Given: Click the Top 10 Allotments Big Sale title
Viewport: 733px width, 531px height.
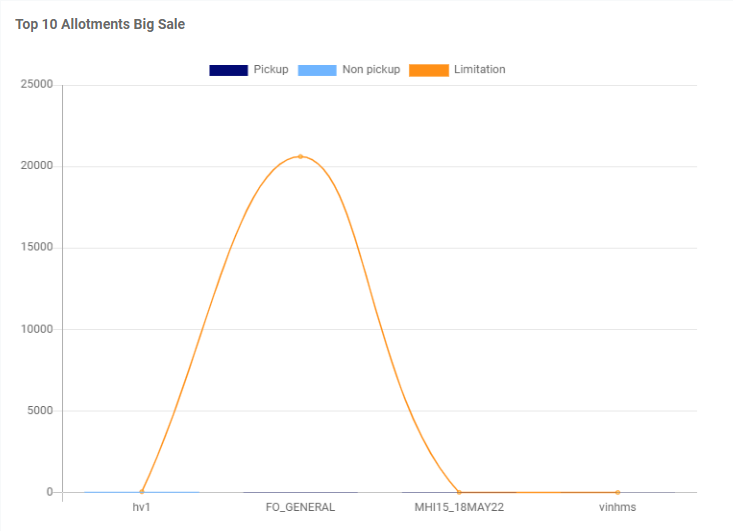Looking at the screenshot, I should (100, 23).
